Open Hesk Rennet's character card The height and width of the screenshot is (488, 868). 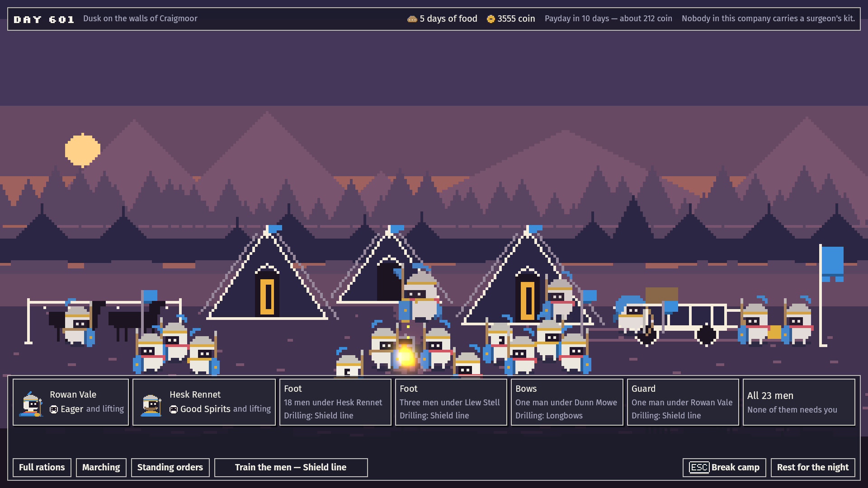[x=204, y=402]
